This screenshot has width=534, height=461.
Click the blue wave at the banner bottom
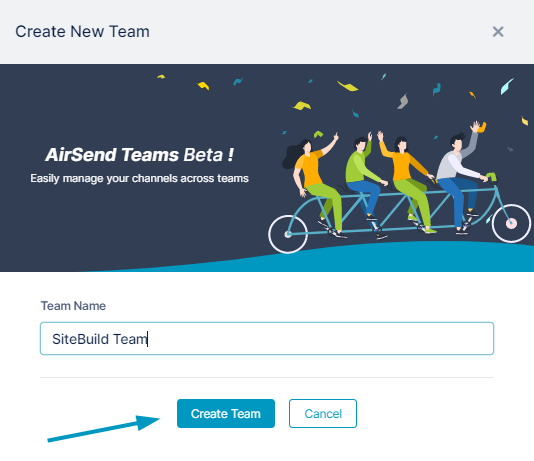click(x=375, y=259)
